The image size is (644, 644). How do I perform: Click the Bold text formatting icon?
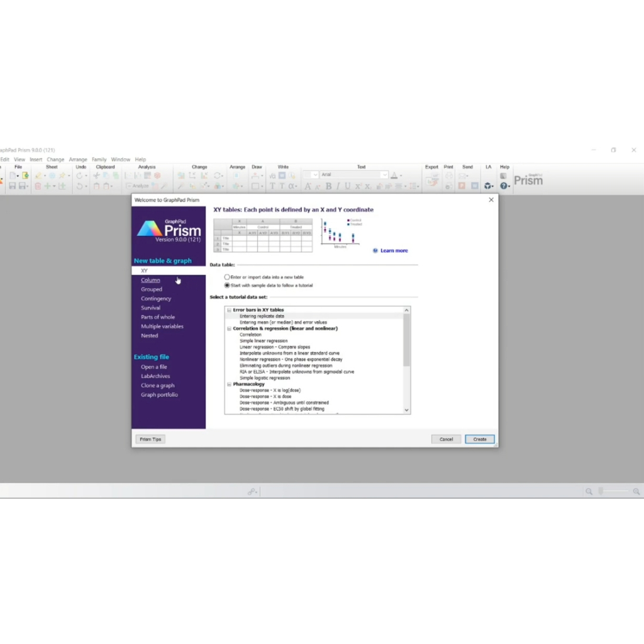(x=327, y=186)
